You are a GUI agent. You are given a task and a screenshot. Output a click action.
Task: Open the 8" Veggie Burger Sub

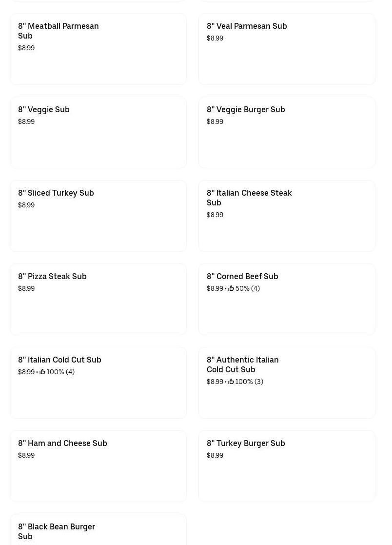(x=246, y=109)
